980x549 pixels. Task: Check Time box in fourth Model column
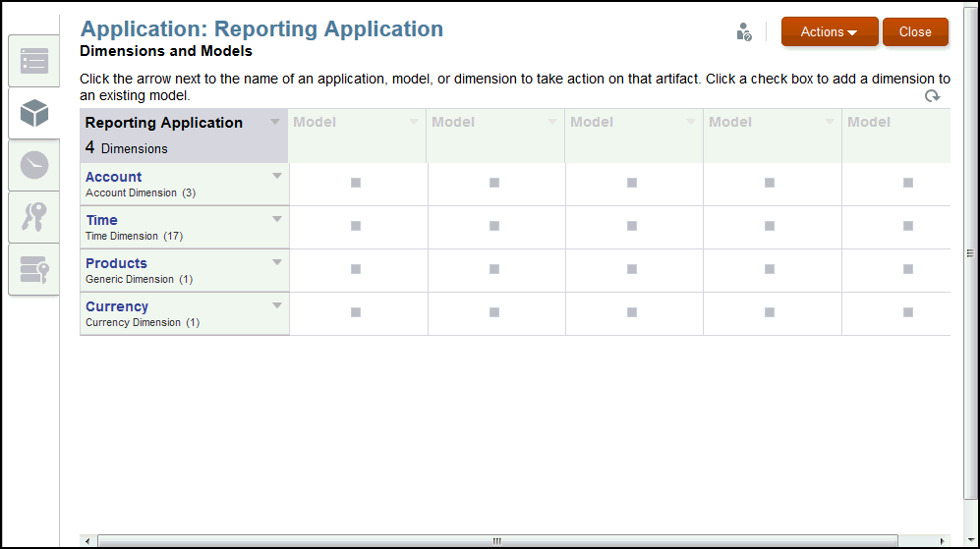pyautogui.click(x=770, y=226)
